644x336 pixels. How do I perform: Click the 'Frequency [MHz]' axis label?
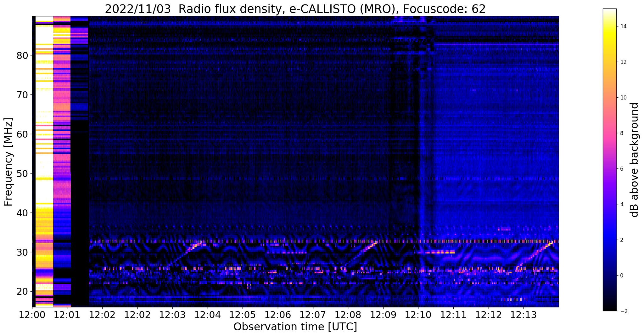8,162
